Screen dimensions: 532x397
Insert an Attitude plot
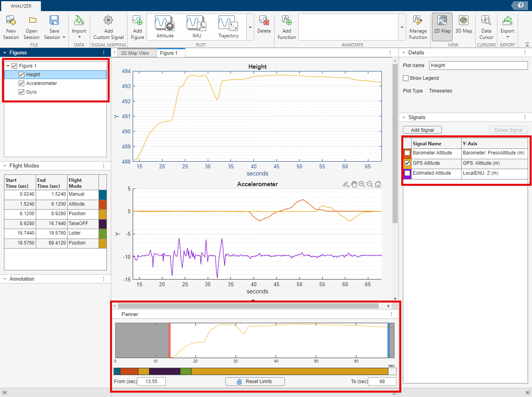click(x=165, y=27)
